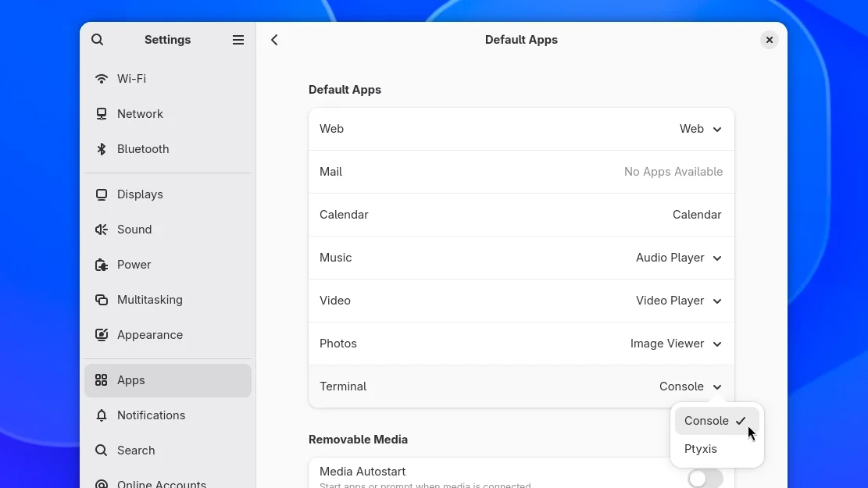Expand the Music Audio Player dropdown
This screenshot has width=868, height=488.
pos(679,258)
